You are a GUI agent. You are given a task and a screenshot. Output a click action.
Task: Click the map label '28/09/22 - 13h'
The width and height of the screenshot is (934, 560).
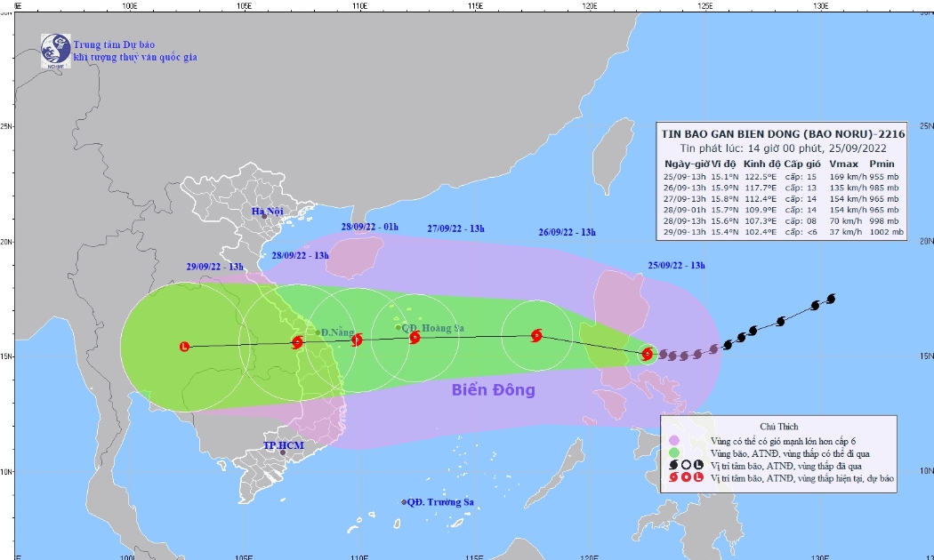[x=301, y=255]
